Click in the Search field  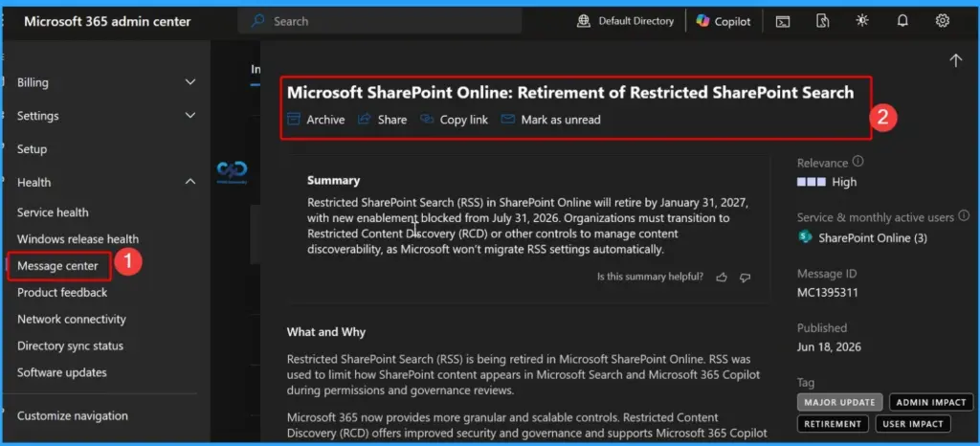click(x=379, y=21)
